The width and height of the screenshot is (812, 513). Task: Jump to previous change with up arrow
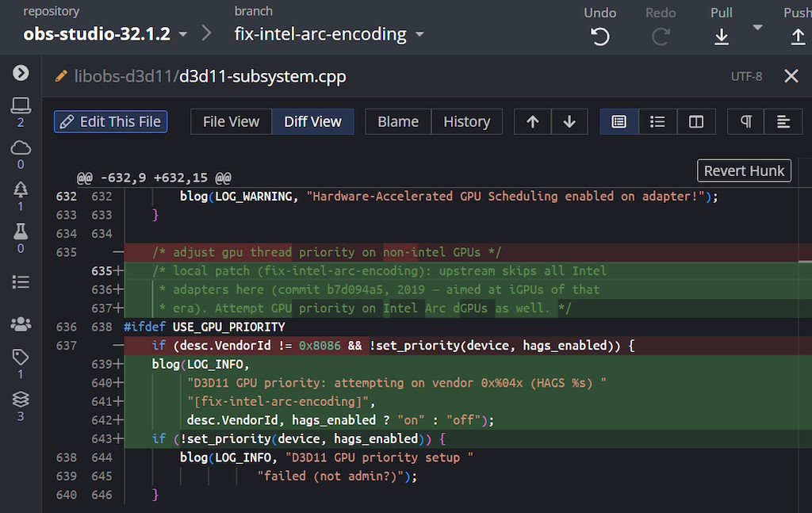(532, 121)
